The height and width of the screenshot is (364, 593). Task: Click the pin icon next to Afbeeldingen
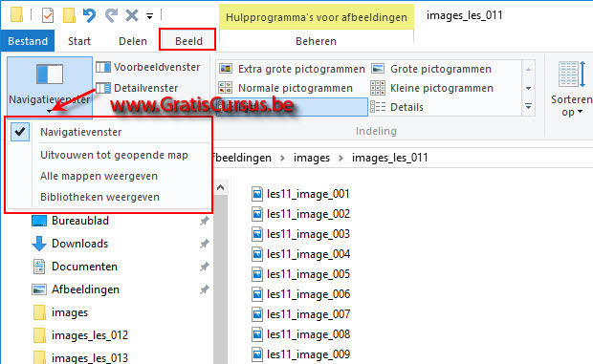(205, 290)
